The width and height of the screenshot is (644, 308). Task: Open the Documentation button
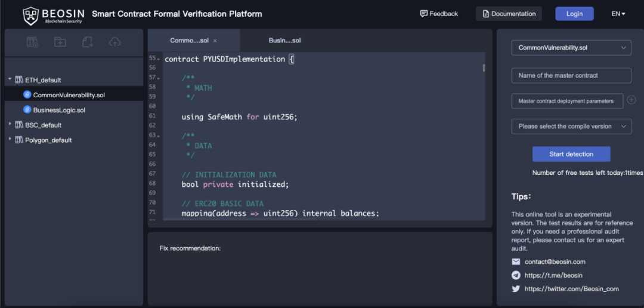509,14
